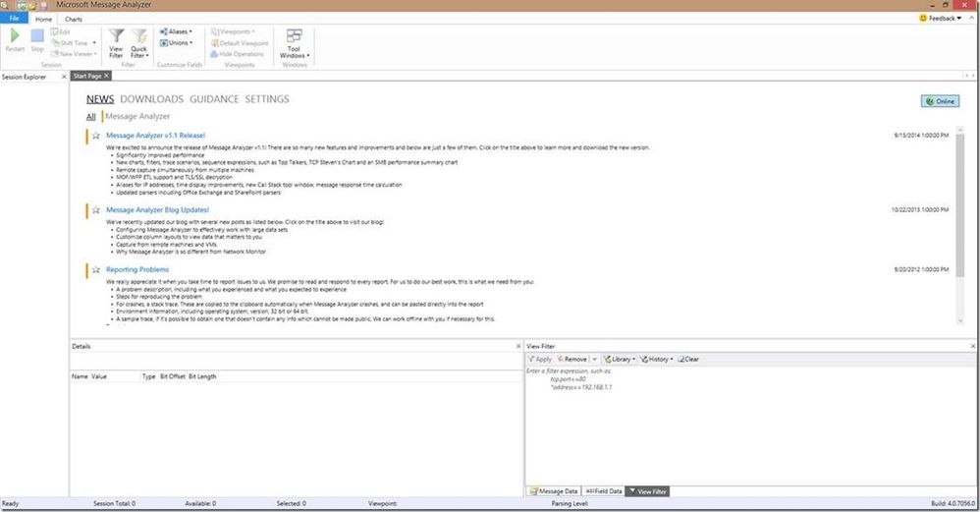Click Hide Operations in the ribbon
The height and width of the screenshot is (512, 980).
click(238, 54)
